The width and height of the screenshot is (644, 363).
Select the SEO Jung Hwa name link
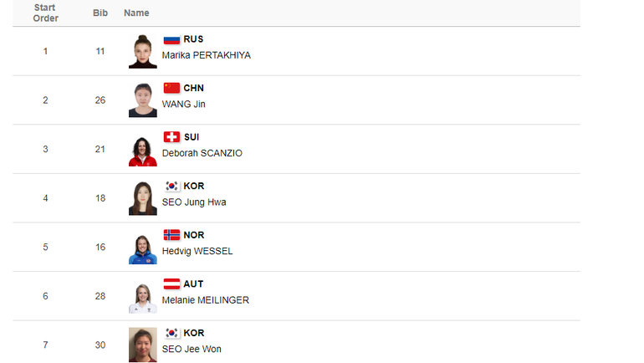pyautogui.click(x=194, y=202)
